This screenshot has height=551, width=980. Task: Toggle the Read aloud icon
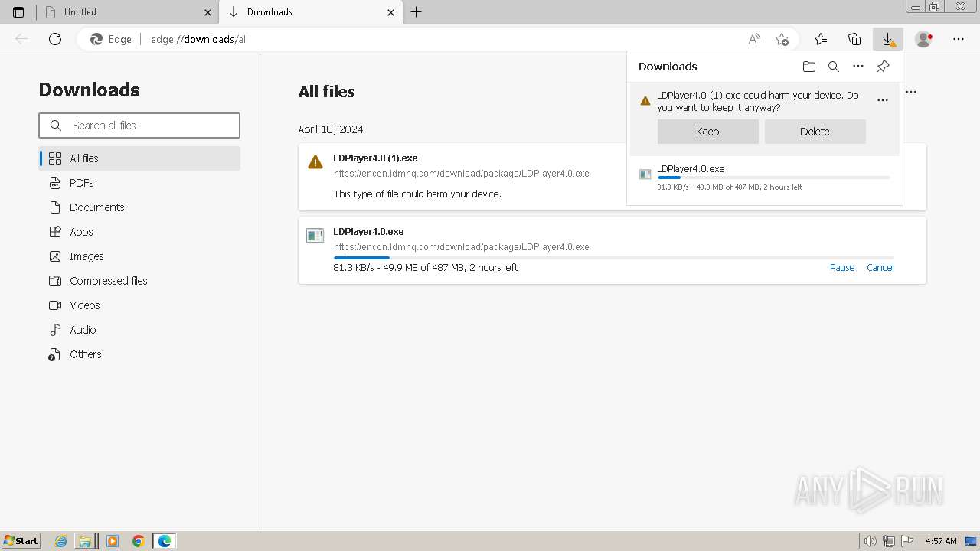pyautogui.click(x=754, y=39)
